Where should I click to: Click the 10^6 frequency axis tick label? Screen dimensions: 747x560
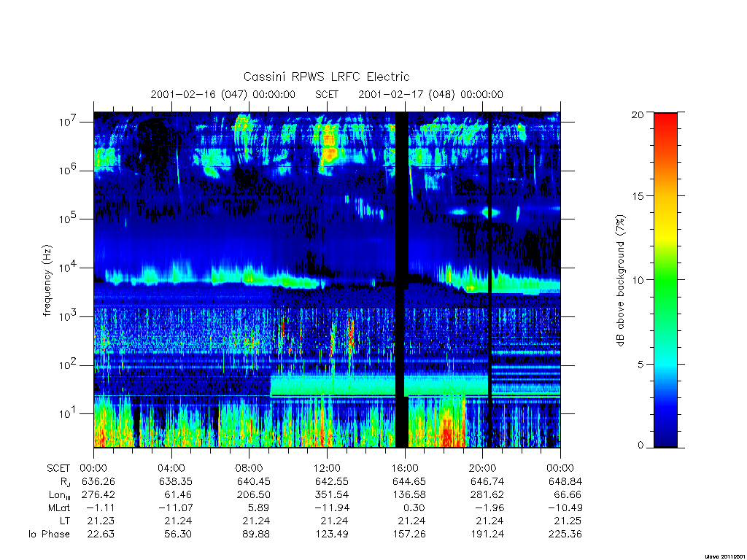click(x=68, y=171)
